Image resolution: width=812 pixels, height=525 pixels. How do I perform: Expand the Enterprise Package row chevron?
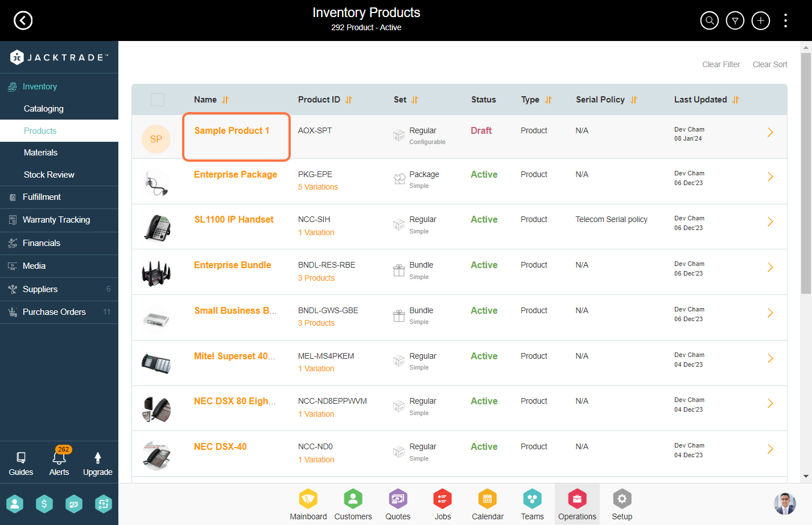770,177
